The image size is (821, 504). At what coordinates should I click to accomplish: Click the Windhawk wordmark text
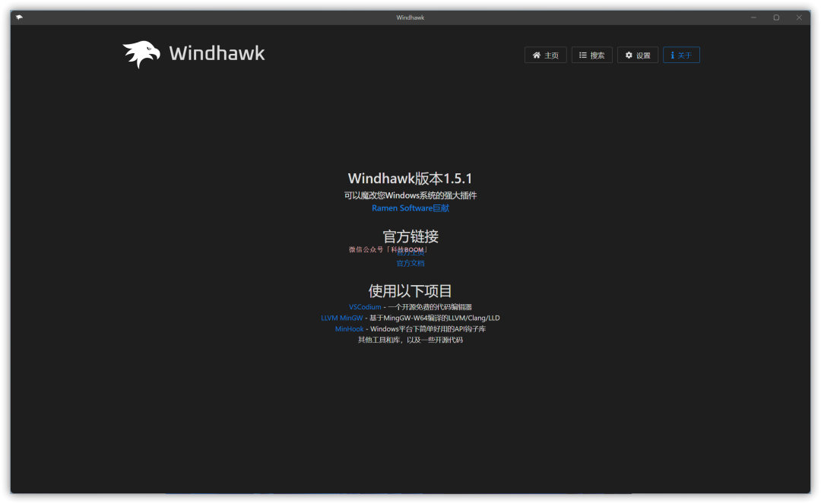coord(217,53)
